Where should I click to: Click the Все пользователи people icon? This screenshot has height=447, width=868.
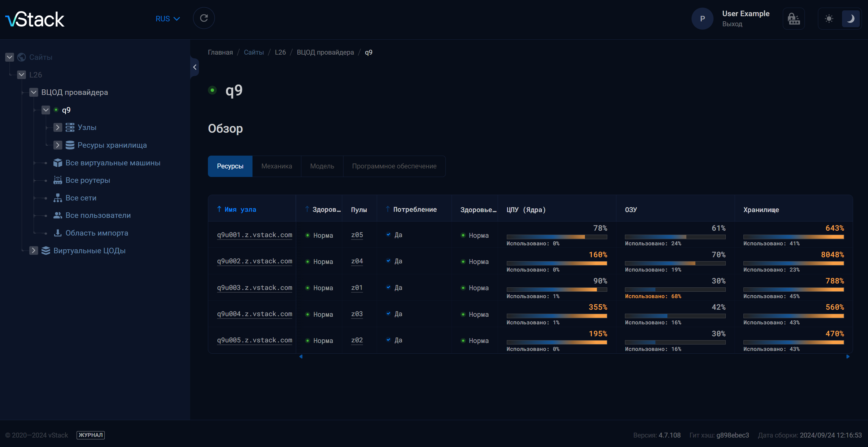point(58,215)
